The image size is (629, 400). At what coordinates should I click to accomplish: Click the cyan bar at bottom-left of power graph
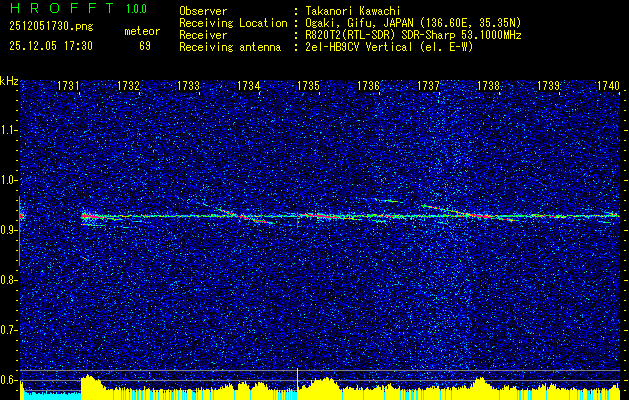(52, 395)
